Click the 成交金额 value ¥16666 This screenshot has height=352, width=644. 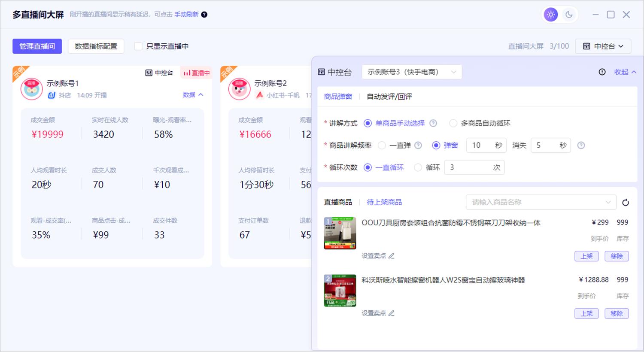point(255,134)
